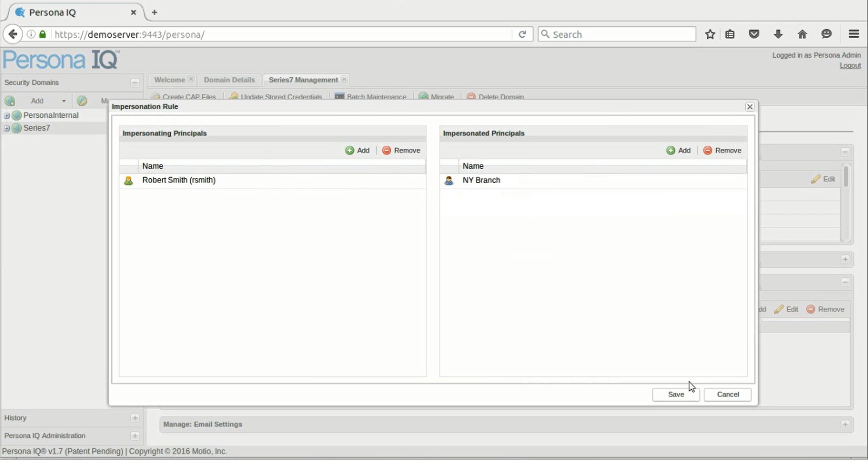
Task: Save the impersonation rule
Action: pos(676,395)
